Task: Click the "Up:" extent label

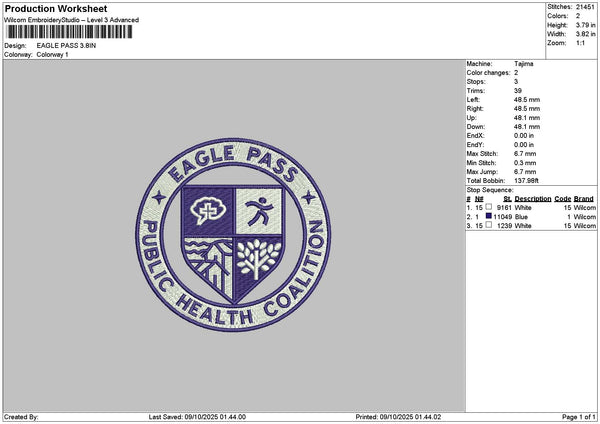Action: click(471, 118)
